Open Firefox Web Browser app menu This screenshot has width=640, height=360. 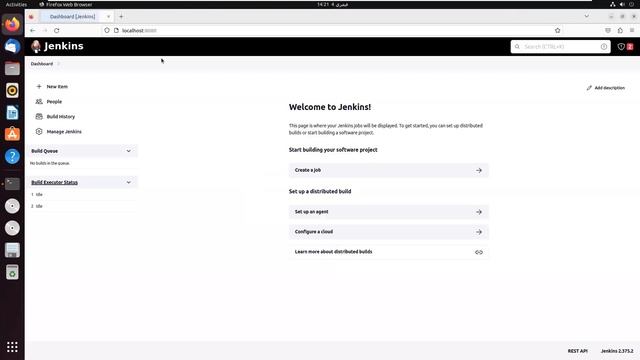[66, 4]
